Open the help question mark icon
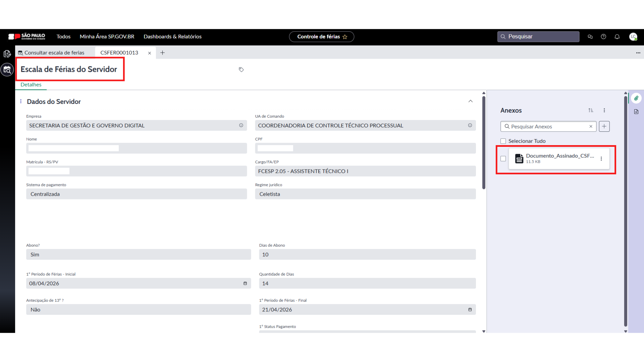 coord(603,37)
